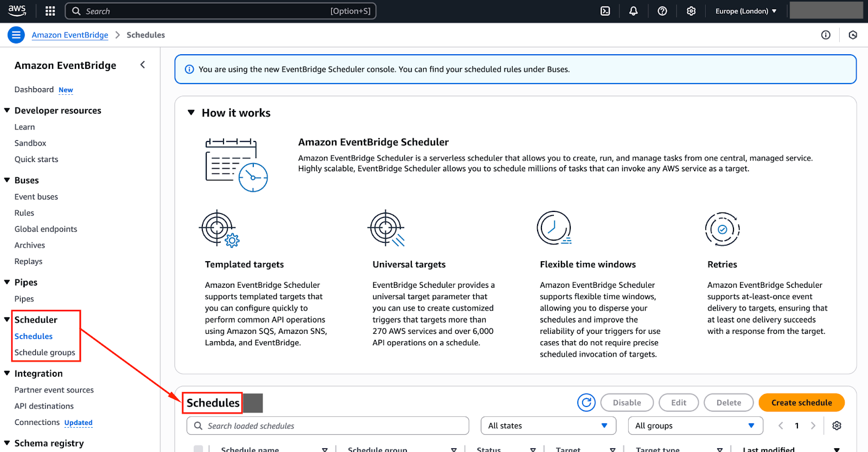Focus the AWS top Search box
The height and width of the screenshot is (452, 868).
(221, 11)
